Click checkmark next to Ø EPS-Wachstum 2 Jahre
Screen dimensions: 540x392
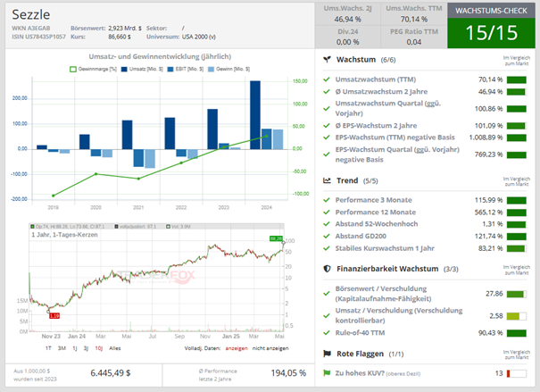(x=327, y=126)
